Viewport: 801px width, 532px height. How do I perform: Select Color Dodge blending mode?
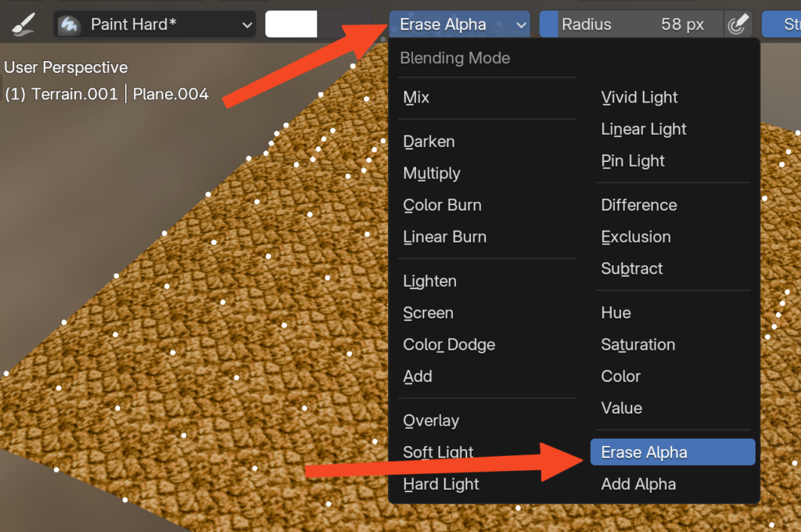pyautogui.click(x=449, y=345)
